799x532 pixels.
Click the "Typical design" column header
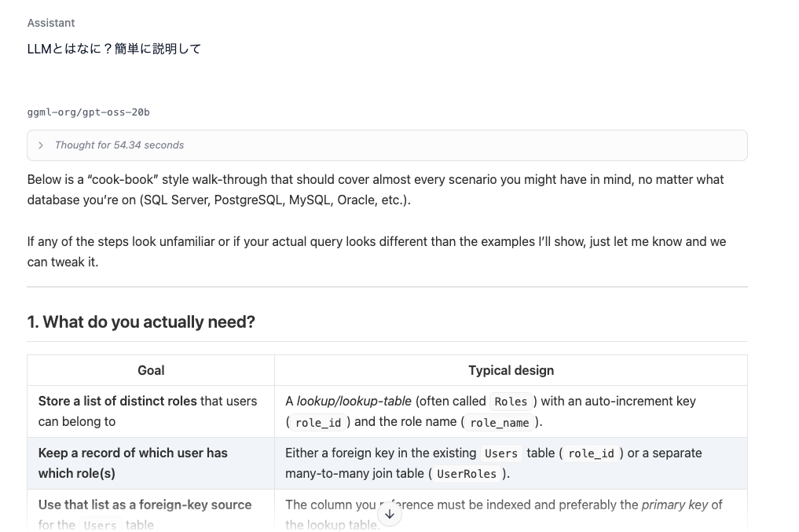[511, 370]
